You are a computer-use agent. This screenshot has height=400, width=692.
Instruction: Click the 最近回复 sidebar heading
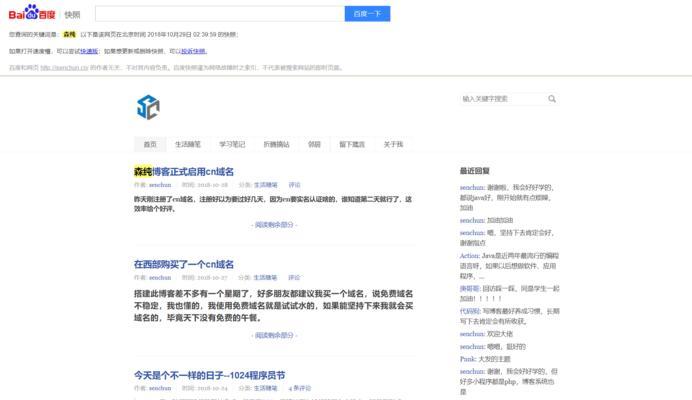coord(474,171)
